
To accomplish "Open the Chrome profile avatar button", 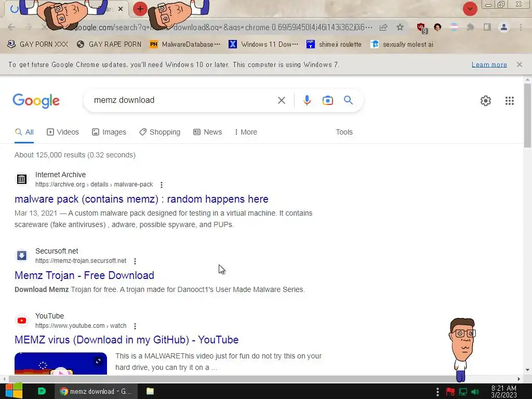I will [504, 27].
